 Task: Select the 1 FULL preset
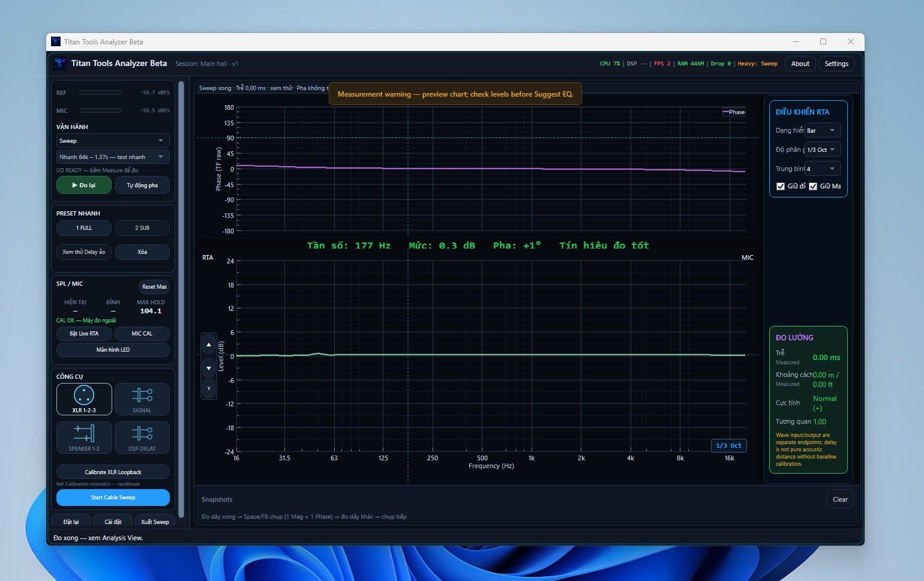(x=84, y=228)
